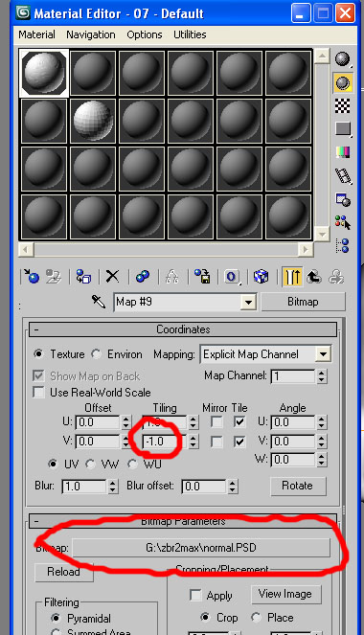Collapse the Coordinates rollout
Screen dimensions: 364x635
[183, 329]
